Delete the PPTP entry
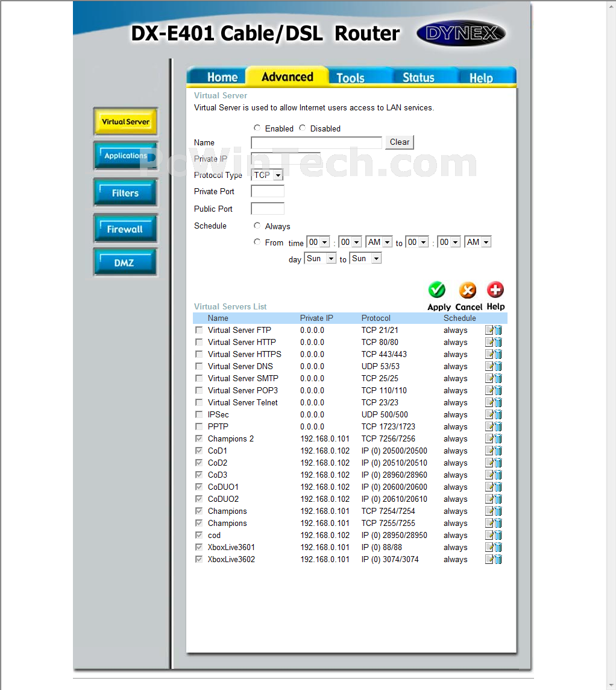The image size is (616, 690). pyautogui.click(x=498, y=426)
